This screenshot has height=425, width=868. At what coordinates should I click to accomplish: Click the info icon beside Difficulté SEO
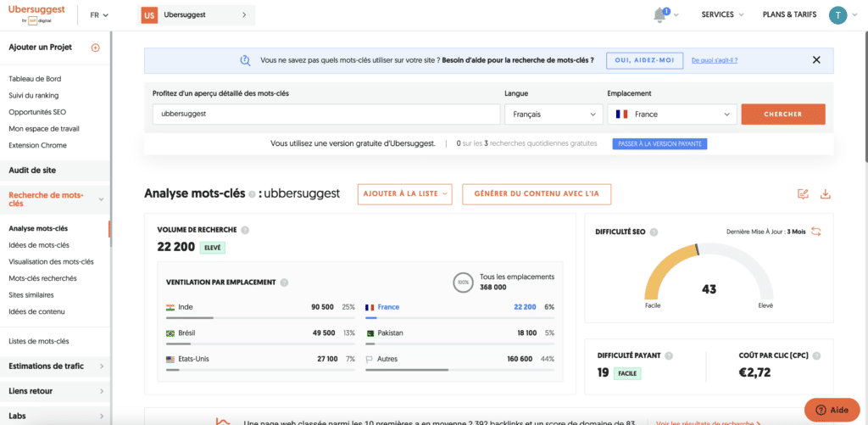(x=654, y=232)
